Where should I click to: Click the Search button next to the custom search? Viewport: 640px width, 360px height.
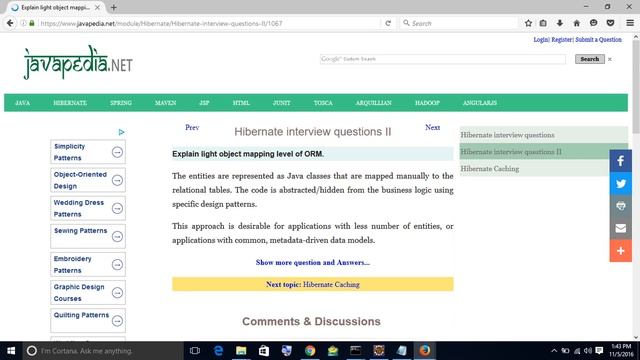[x=590, y=59]
